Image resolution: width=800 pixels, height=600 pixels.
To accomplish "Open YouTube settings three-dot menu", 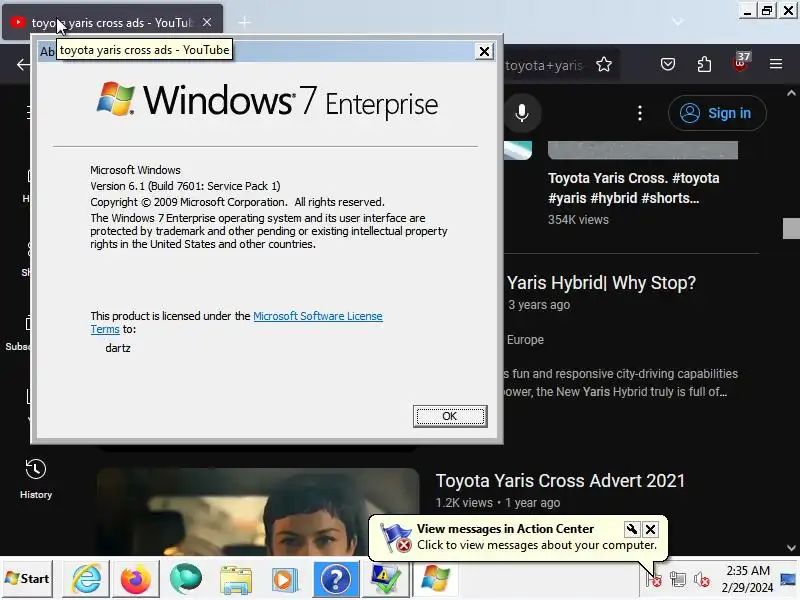I will [x=640, y=113].
